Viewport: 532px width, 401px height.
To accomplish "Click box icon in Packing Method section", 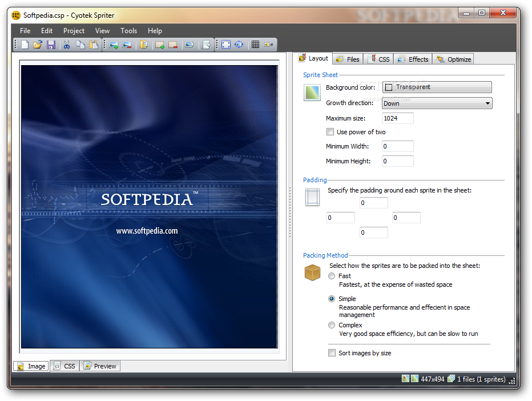I will point(312,272).
